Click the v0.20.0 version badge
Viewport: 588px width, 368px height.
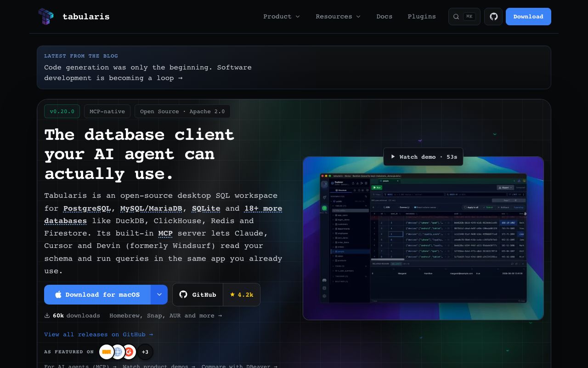click(62, 111)
